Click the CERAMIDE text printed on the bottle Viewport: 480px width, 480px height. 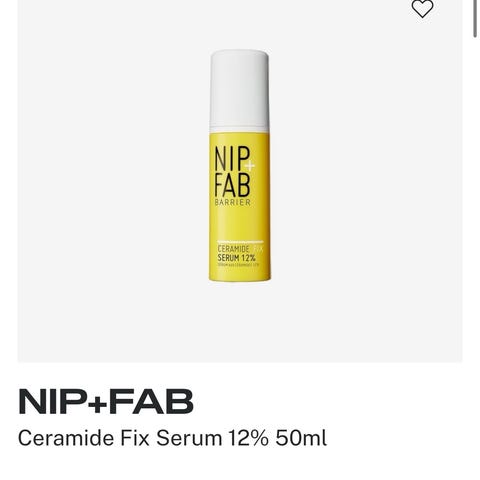point(233,249)
